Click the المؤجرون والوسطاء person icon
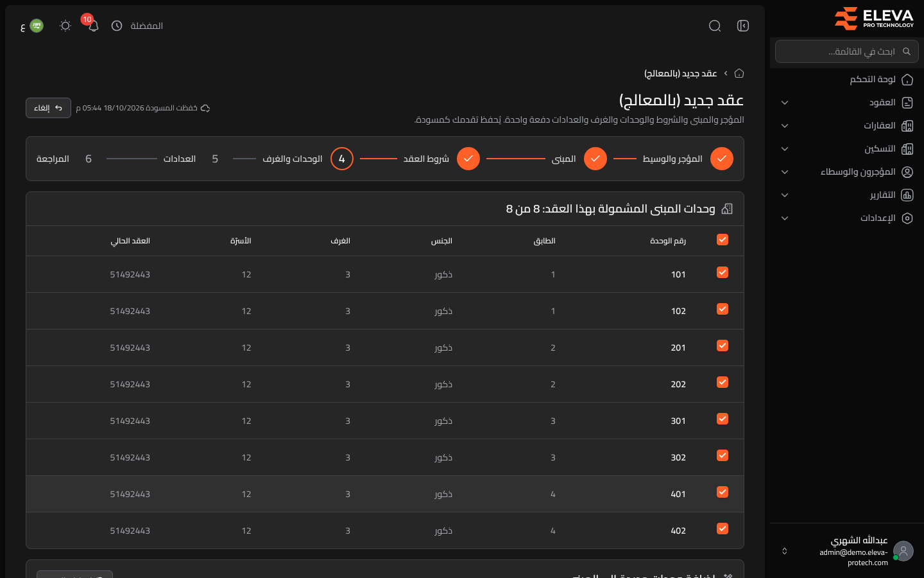924x578 pixels. click(x=907, y=172)
